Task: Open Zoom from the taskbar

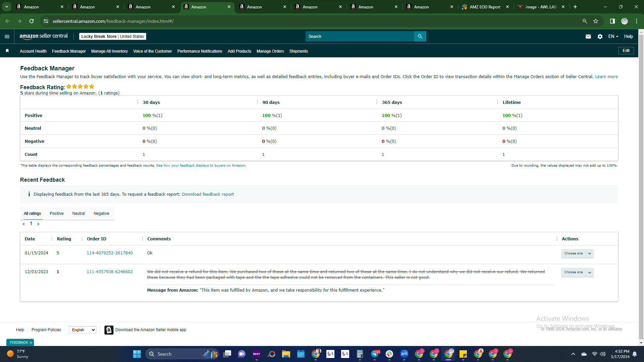Action: (x=404, y=354)
